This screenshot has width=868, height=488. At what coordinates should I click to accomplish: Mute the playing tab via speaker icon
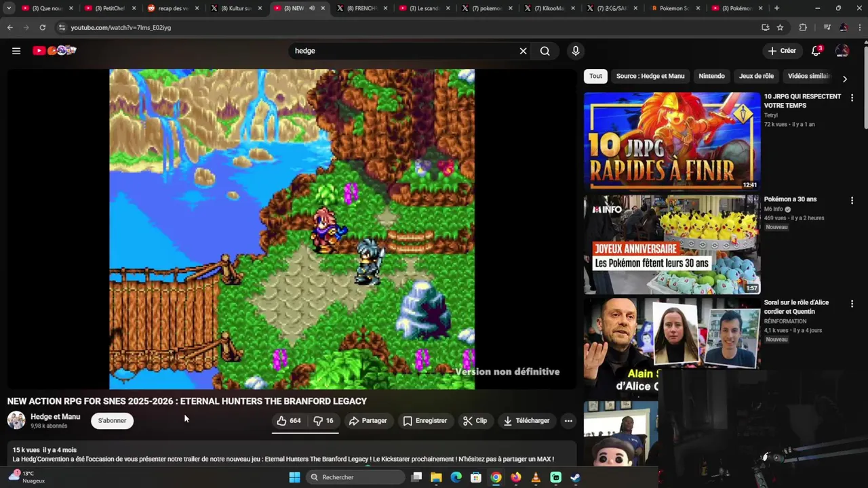[x=311, y=8]
